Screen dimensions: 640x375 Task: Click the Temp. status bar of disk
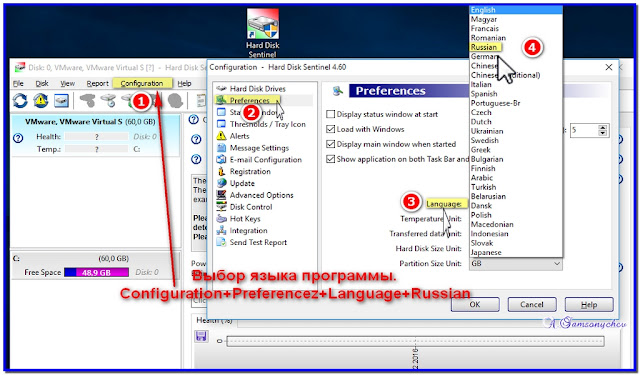tap(96, 149)
